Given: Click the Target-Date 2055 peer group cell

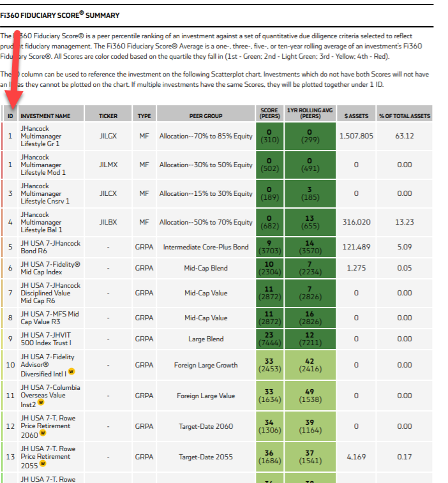Looking at the screenshot, I should pos(206,456).
